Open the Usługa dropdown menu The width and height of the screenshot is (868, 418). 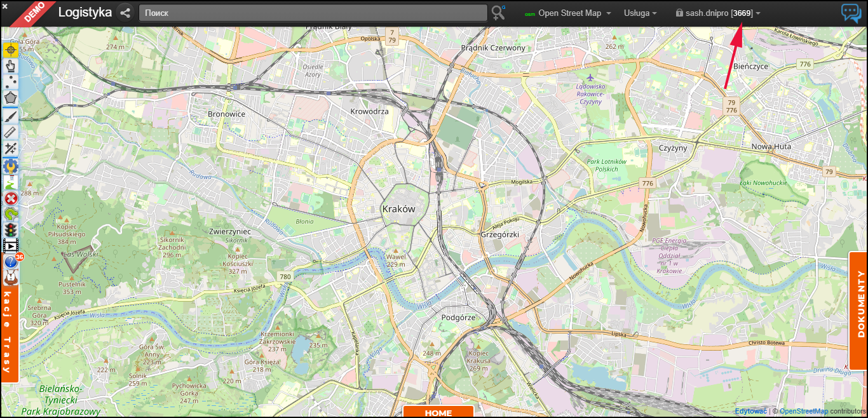tap(640, 13)
